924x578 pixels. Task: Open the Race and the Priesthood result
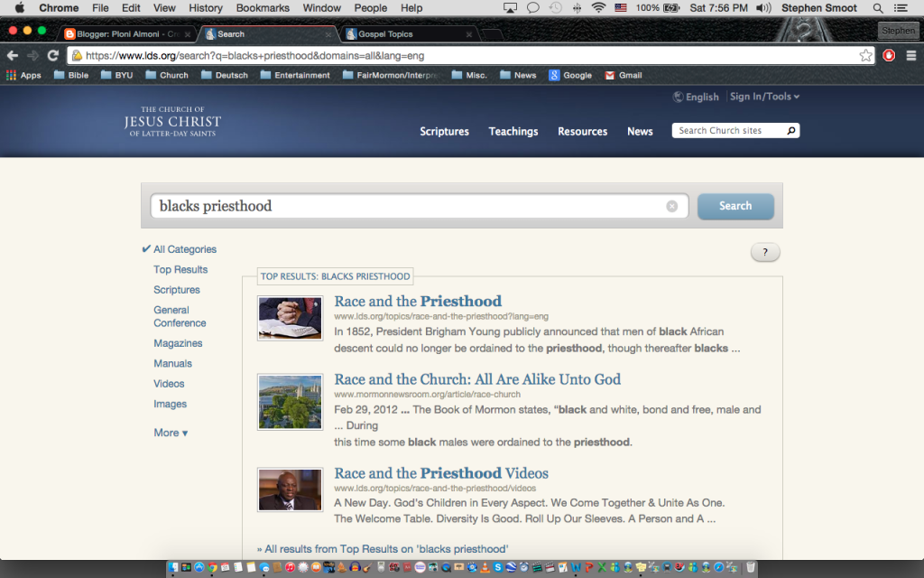tap(418, 302)
